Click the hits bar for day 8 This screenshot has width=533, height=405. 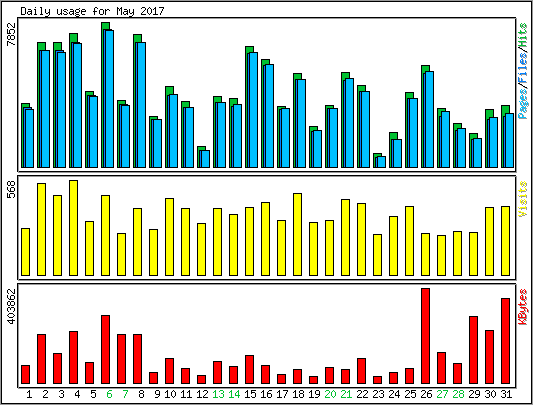tap(137, 101)
